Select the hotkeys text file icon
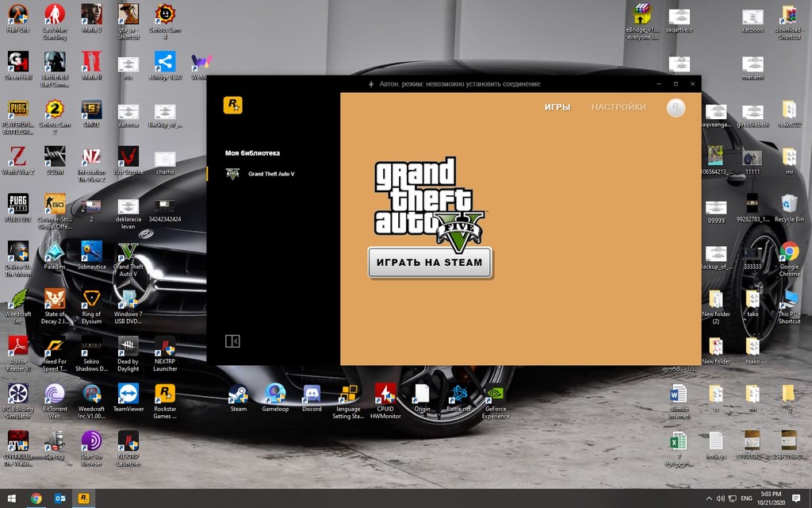The image size is (812, 508). click(x=716, y=445)
